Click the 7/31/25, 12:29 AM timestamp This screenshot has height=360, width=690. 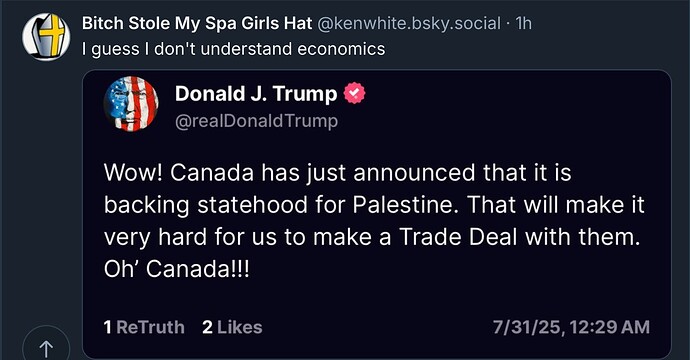click(571, 327)
